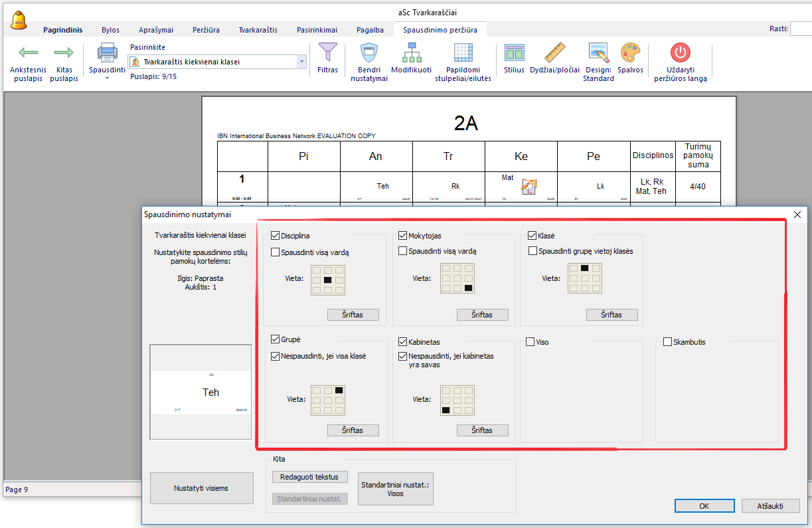
Task: Open the Spalvos palette icon
Action: 630,52
